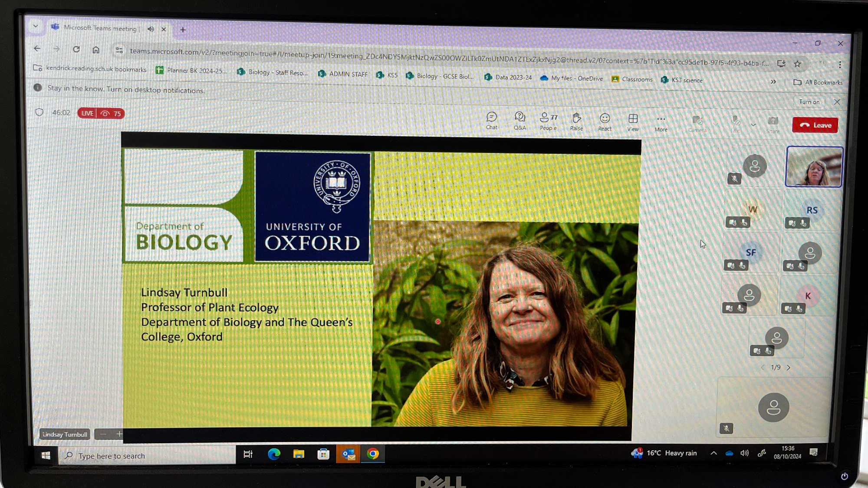Open Biology - GCSE Biol bookmark
Viewport: 868px width, 488px height.
point(440,76)
